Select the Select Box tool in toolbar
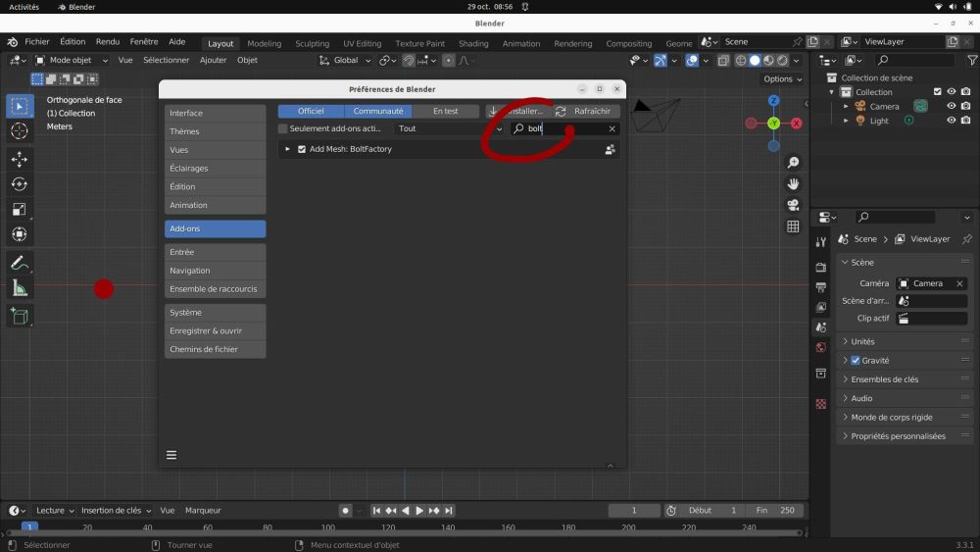The height and width of the screenshot is (552, 980). [20, 106]
